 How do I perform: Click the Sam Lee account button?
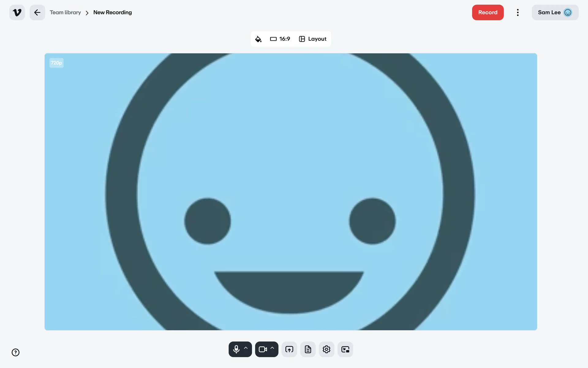549,13
